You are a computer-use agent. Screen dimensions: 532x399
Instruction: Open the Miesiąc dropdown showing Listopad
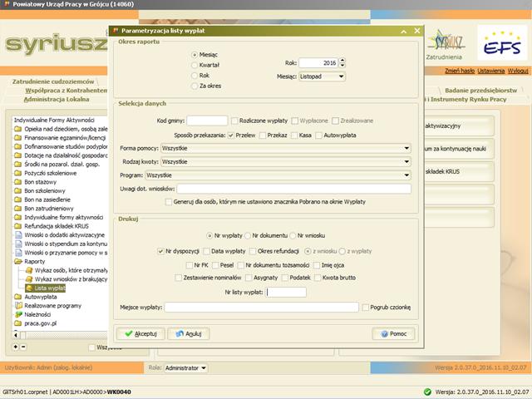322,76
